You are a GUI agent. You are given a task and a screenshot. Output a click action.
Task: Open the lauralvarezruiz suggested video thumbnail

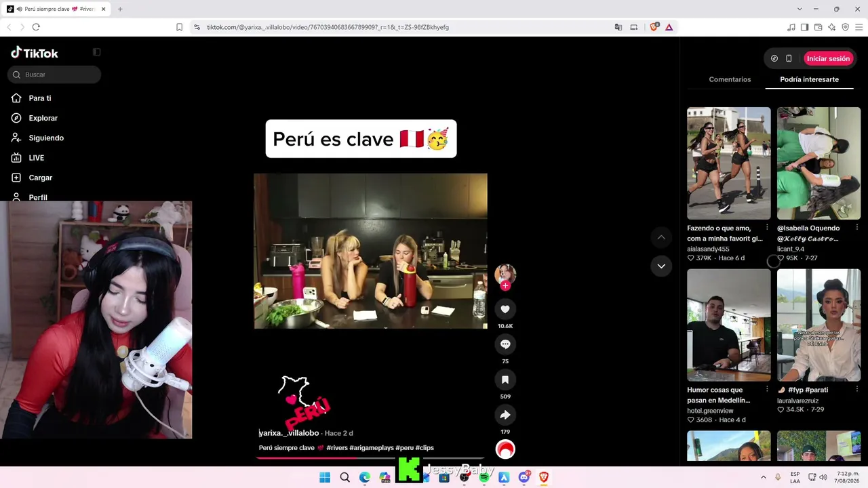point(818,325)
